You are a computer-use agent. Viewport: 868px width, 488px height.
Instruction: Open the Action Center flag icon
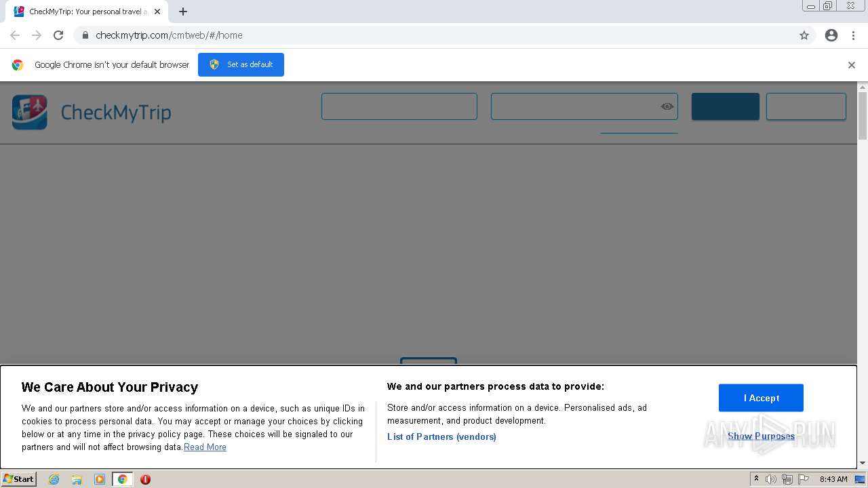(803, 479)
